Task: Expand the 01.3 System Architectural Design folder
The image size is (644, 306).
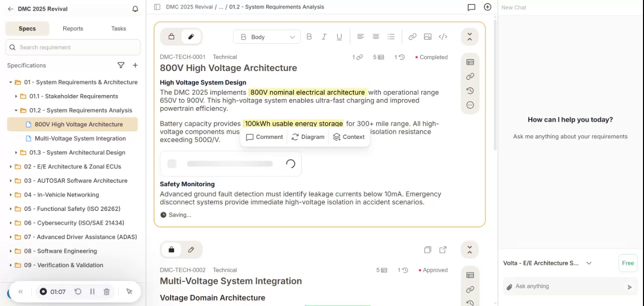Action: (x=16, y=152)
